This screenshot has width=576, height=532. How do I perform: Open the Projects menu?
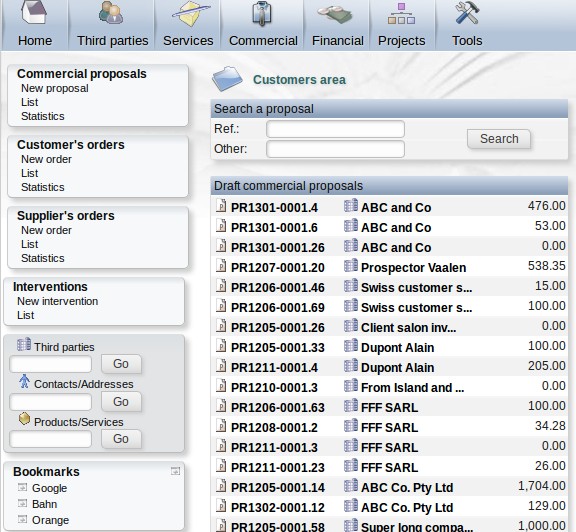pos(402,40)
